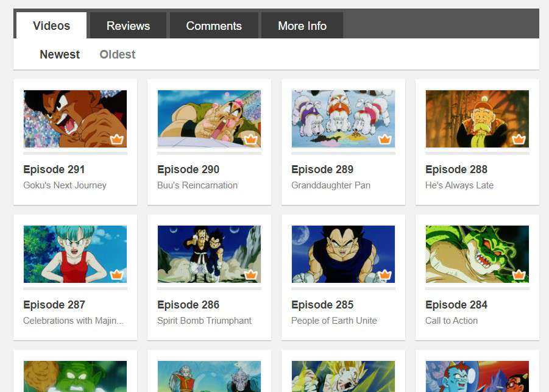Viewport: 549px width, 392px height.
Task: Open the Episode 289 poodles thumbnail
Action: point(344,119)
